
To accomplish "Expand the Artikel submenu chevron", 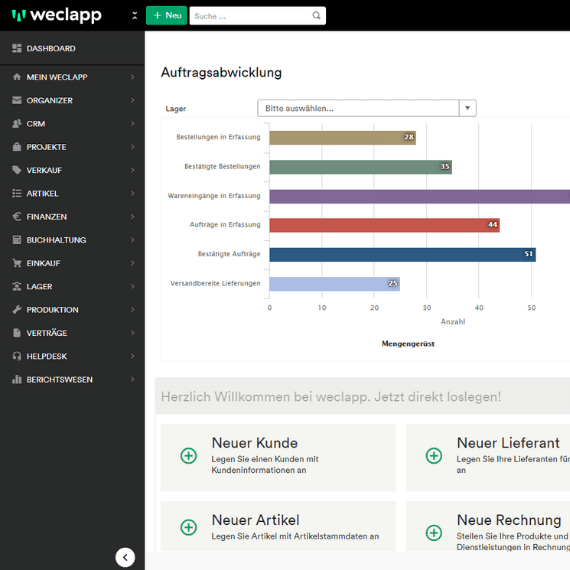I will coord(133,193).
